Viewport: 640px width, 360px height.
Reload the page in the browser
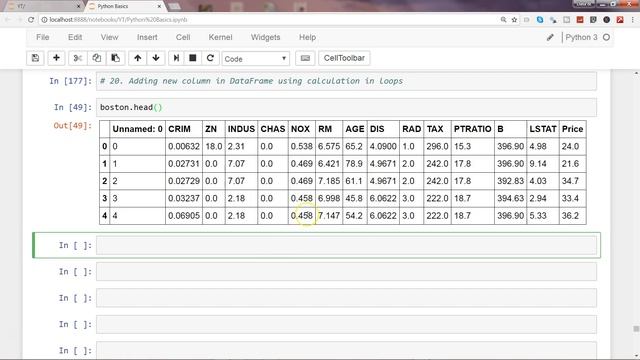click(31, 20)
